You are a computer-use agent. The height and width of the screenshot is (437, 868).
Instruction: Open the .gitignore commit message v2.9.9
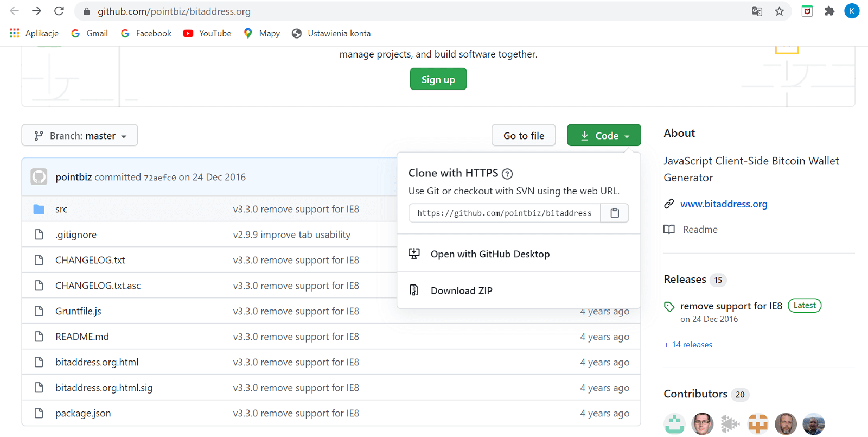[292, 235]
